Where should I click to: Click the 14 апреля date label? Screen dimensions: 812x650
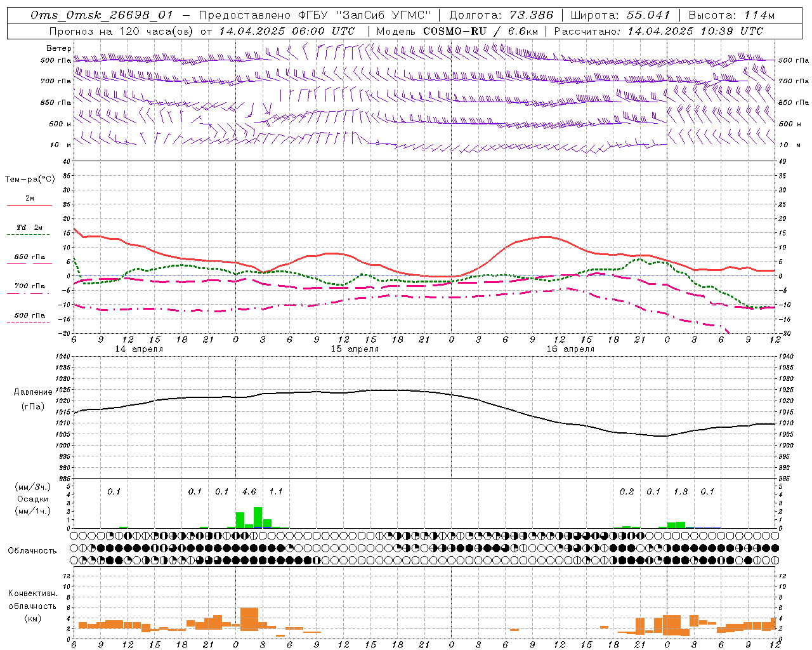[139, 349]
